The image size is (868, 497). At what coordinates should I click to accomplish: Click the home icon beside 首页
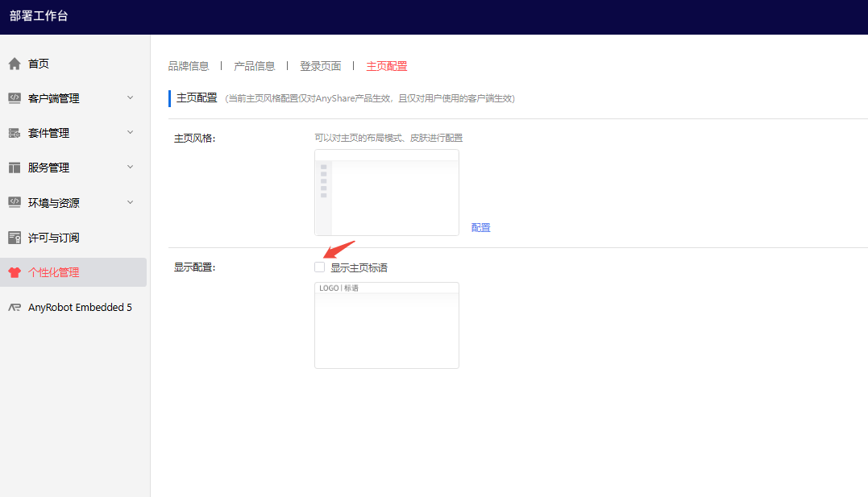(x=15, y=64)
